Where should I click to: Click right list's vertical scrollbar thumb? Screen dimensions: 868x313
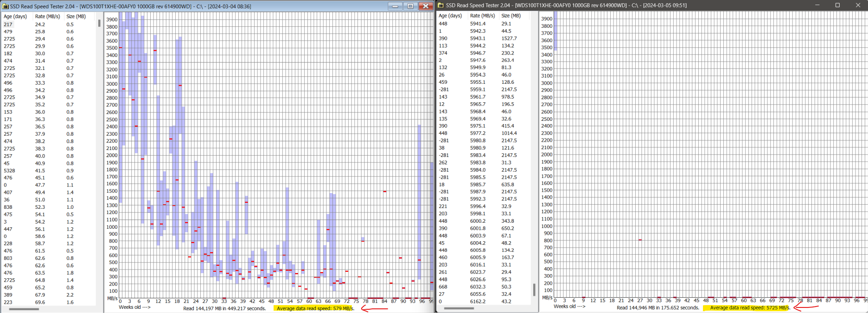(534, 290)
